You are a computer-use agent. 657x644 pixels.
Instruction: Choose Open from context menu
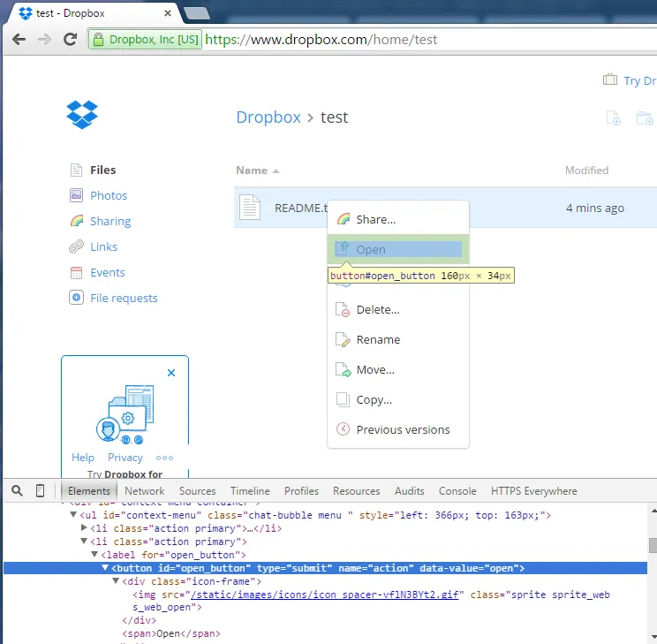tap(398, 249)
